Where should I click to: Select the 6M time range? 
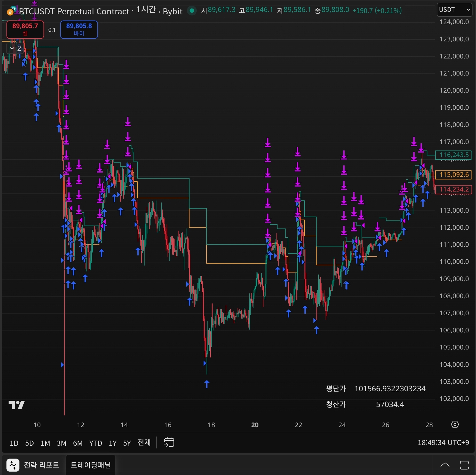pos(78,443)
